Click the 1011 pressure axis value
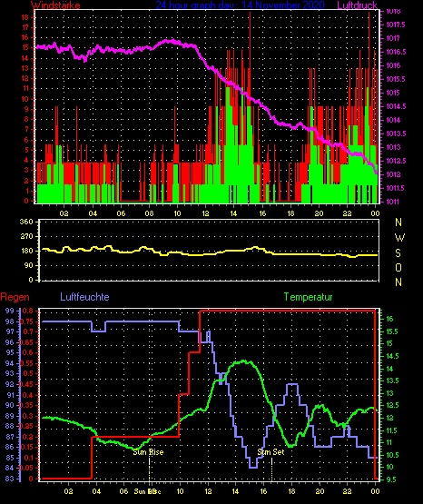Screen dimensions: 423x504 (x=393, y=202)
